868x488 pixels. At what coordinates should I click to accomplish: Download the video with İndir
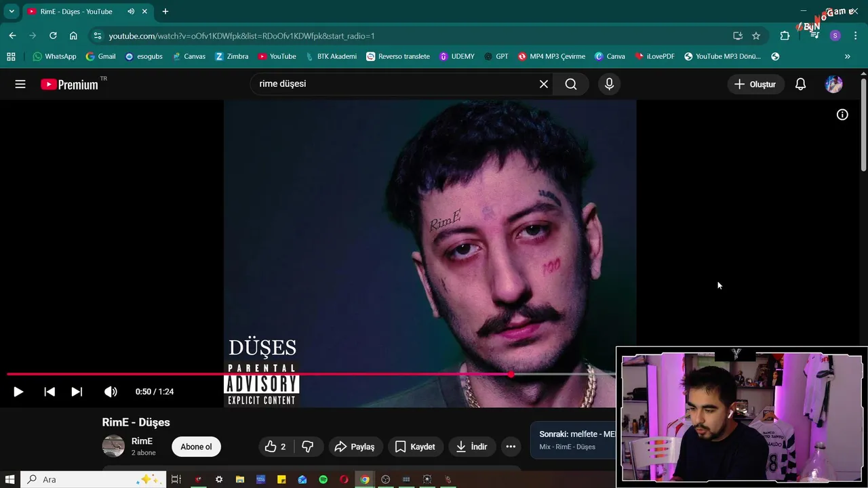(x=473, y=447)
